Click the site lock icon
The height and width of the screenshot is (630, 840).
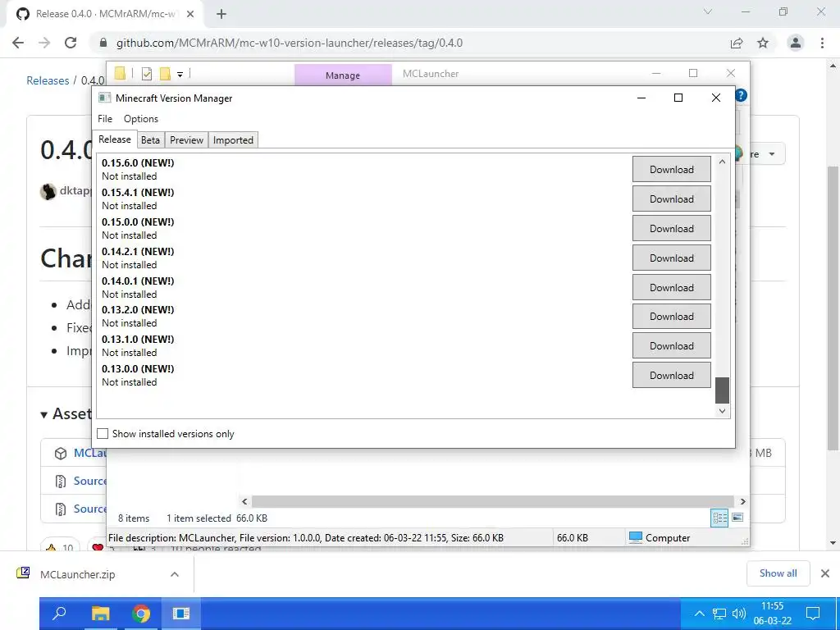[103, 43]
